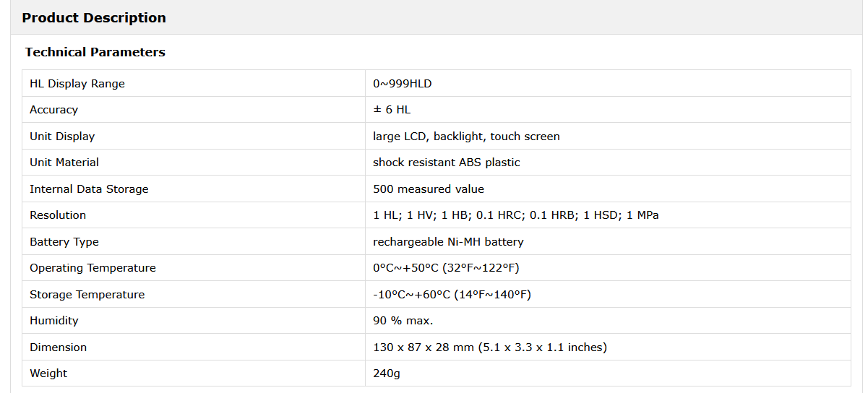The height and width of the screenshot is (393, 868).
Task: Select the shock resistant ABS plastic text
Action: (446, 163)
